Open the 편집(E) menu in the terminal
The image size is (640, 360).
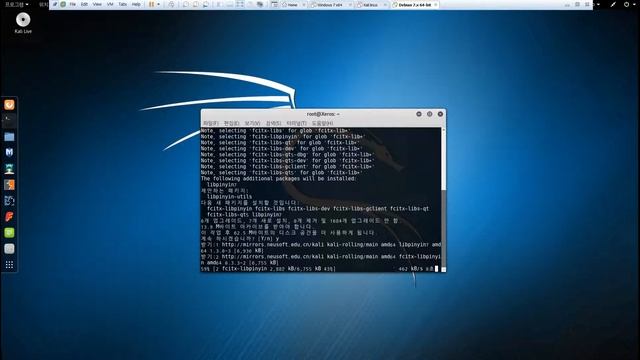231,123
